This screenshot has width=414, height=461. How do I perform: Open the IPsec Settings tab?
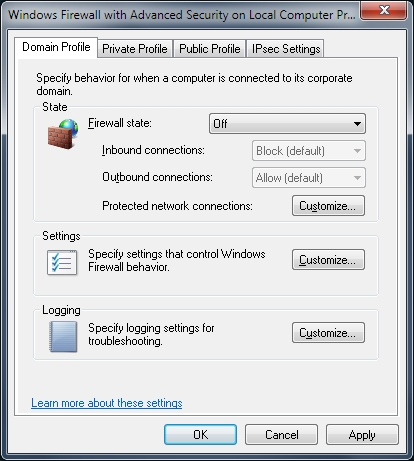(x=286, y=49)
